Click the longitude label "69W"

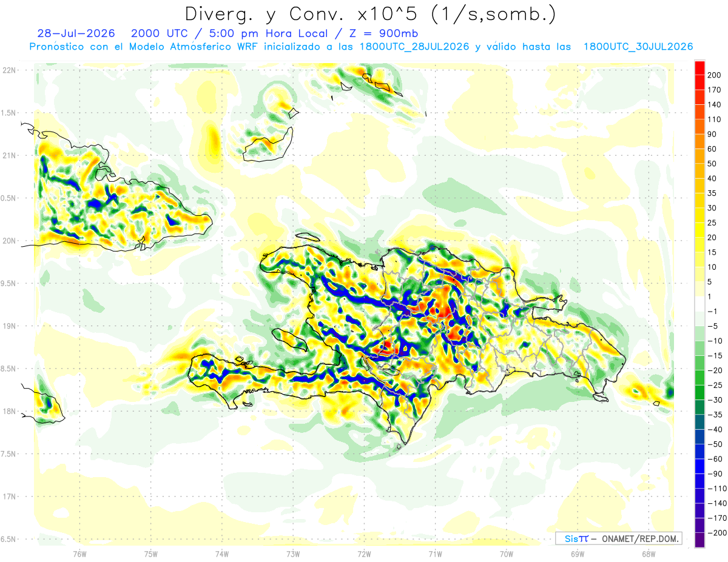tap(578, 554)
